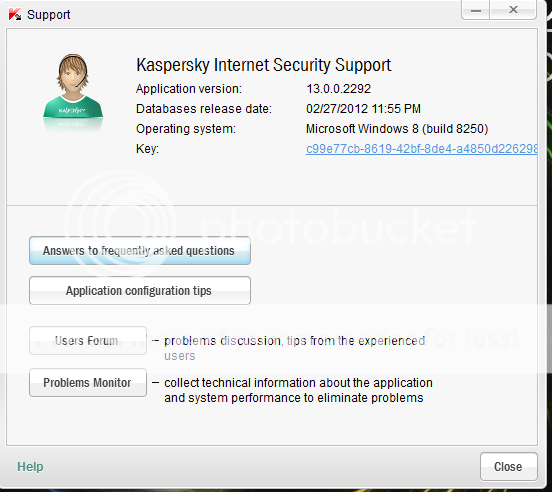Screen dimensions: 552x492
Task: Click the databases release date value 02/27/2012
Action: [363, 109]
